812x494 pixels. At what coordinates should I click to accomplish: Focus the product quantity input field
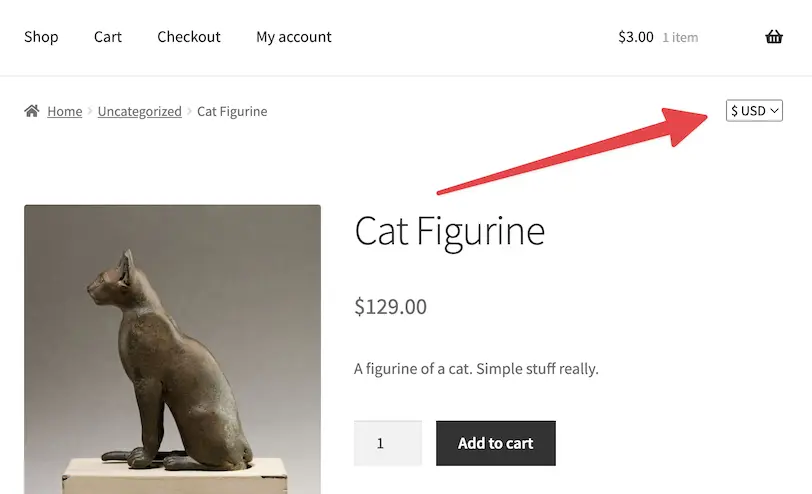(387, 443)
